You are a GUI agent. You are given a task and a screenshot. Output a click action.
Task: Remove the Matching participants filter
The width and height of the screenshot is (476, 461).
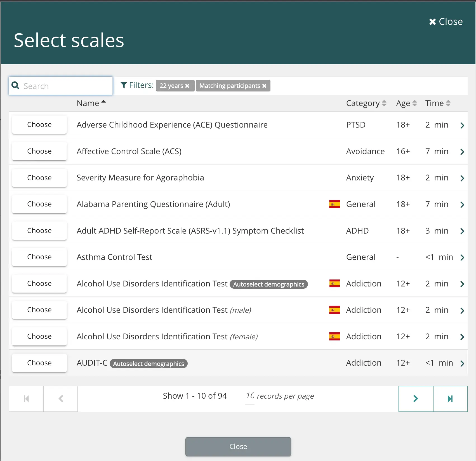(x=264, y=86)
